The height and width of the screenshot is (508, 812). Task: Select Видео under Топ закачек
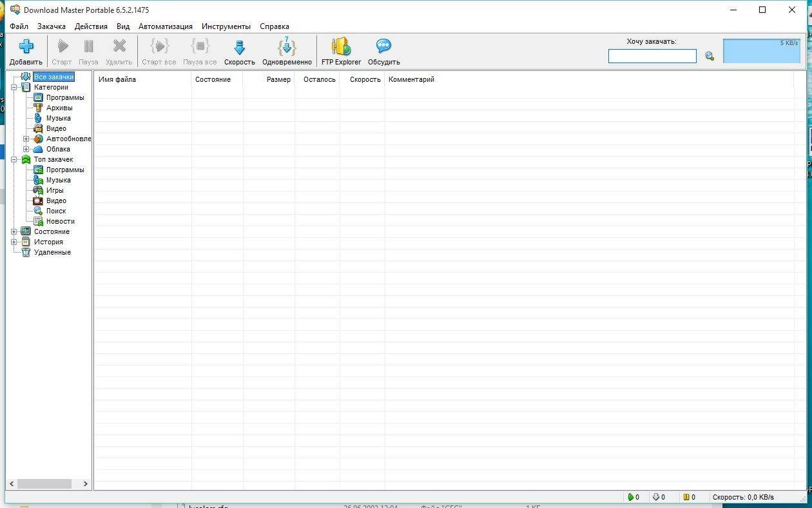click(x=56, y=200)
